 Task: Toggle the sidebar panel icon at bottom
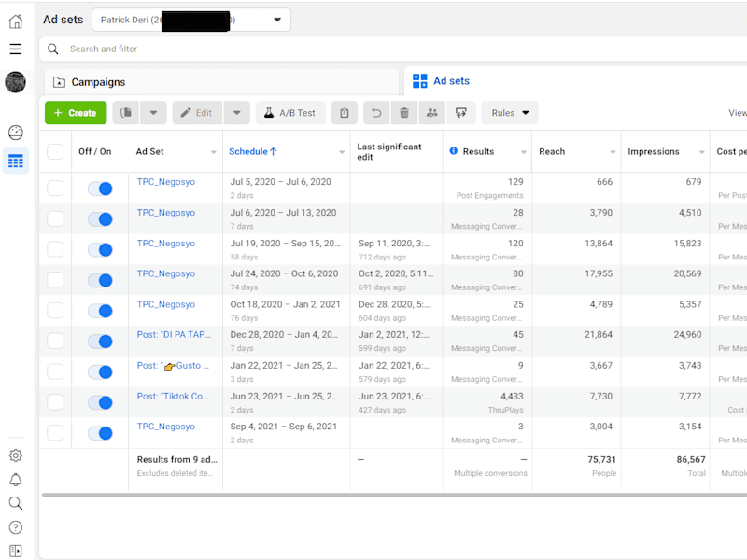click(16, 551)
